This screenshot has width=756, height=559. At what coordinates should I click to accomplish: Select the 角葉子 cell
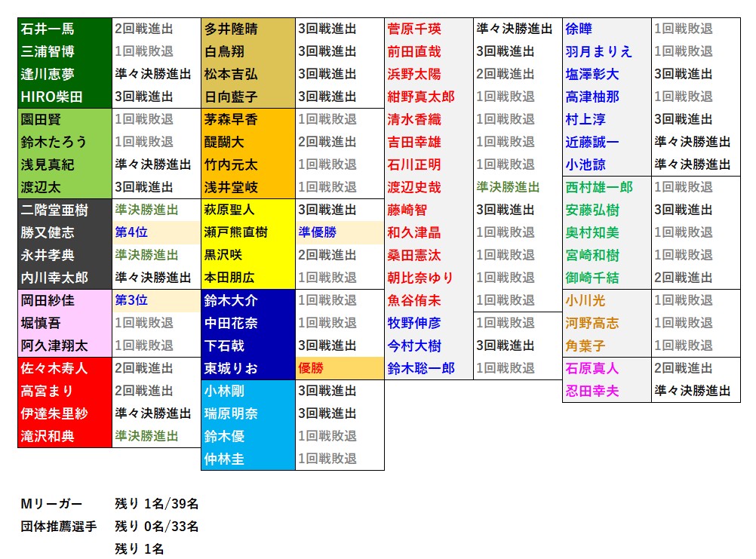tap(607, 346)
